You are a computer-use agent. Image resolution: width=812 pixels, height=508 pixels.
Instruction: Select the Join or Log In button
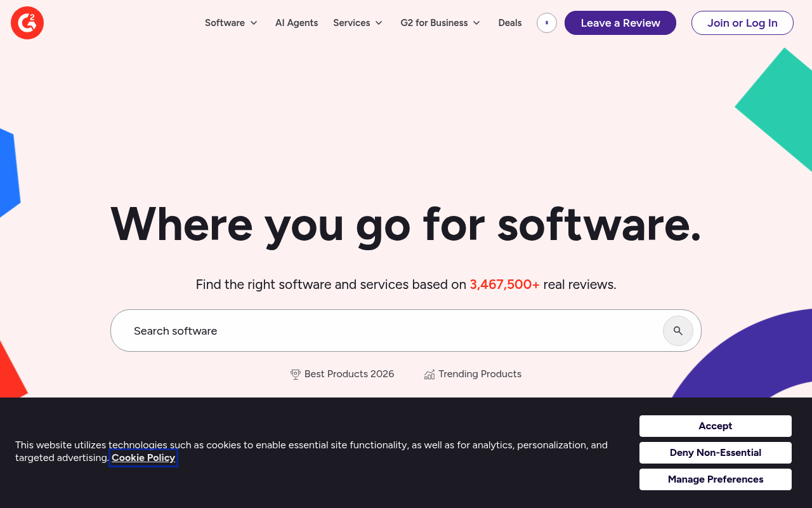click(742, 23)
